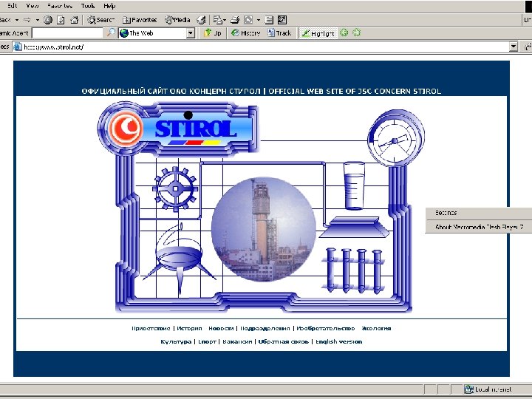Click the Stop button in the browser toolbar
This screenshot has width=532, height=399.
click(48, 20)
